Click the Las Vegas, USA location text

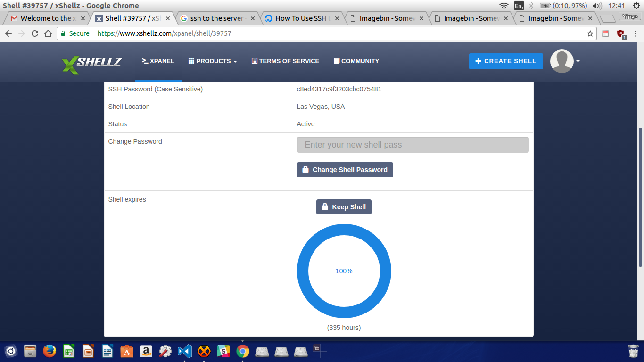(321, 107)
